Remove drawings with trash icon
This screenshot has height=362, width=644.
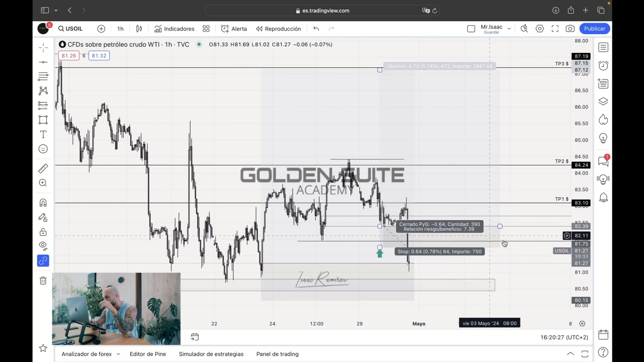click(x=43, y=281)
